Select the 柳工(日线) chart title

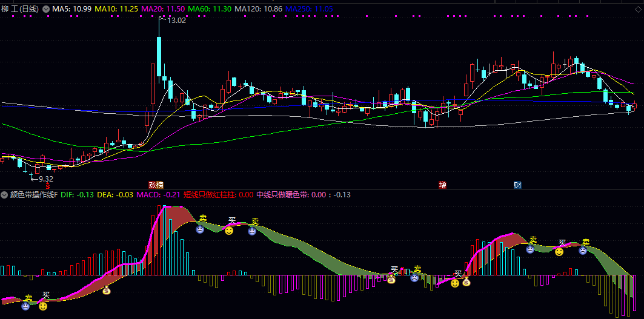coord(20,8)
